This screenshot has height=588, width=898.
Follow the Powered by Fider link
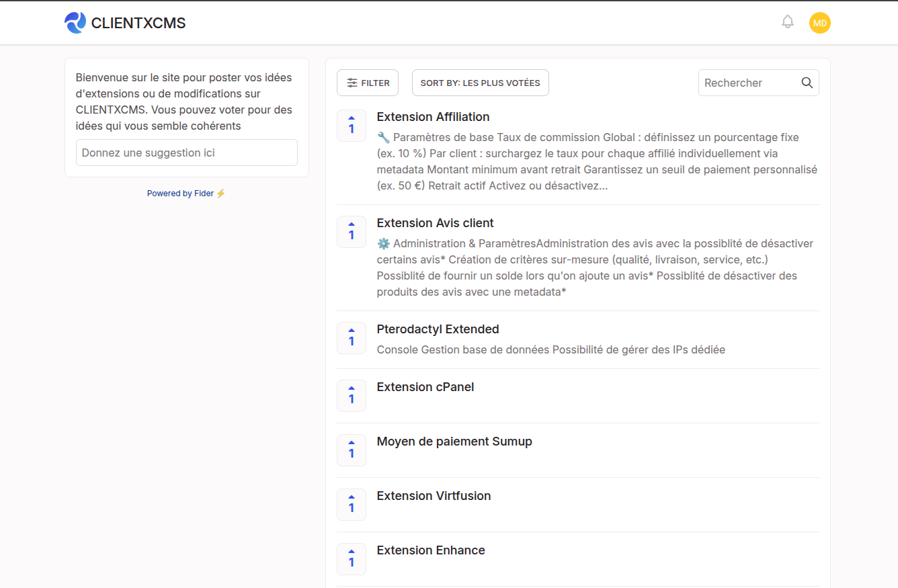pyautogui.click(x=186, y=194)
